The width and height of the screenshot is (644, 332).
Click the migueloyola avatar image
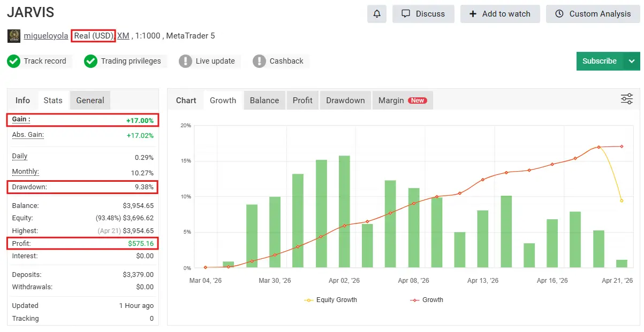pos(14,36)
